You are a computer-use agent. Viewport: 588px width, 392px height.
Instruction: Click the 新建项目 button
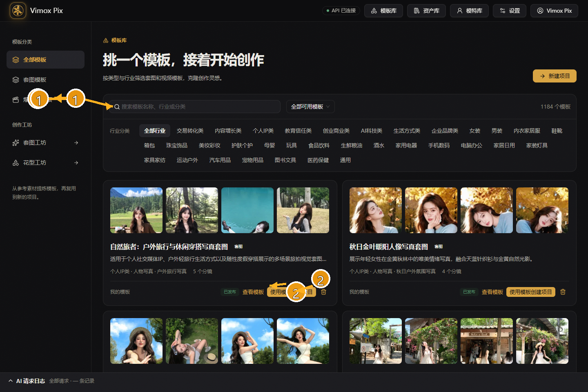555,76
